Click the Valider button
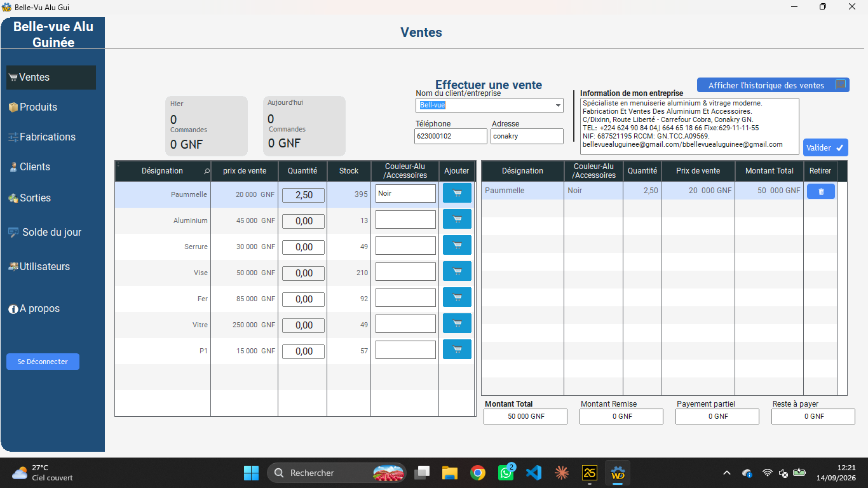The height and width of the screenshot is (488, 868). coord(825,147)
